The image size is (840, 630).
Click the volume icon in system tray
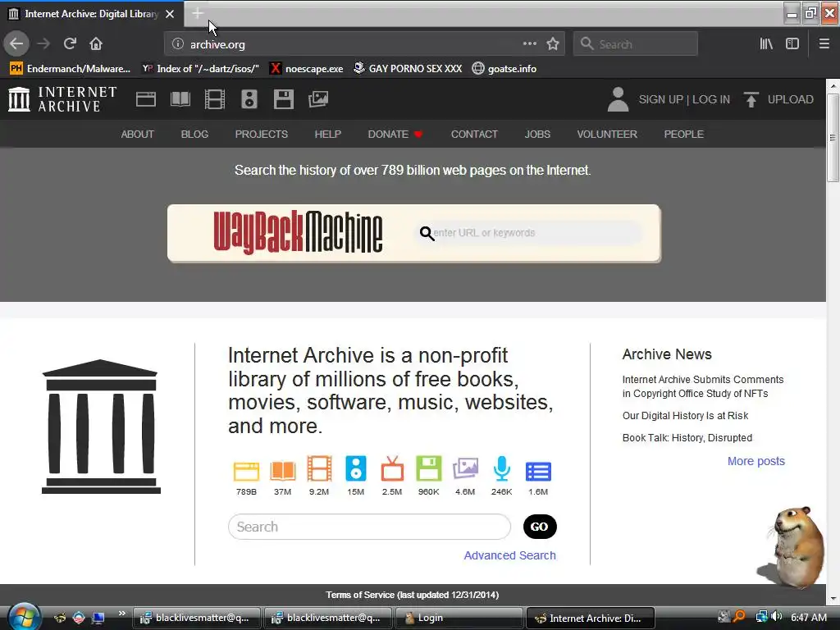click(x=777, y=617)
